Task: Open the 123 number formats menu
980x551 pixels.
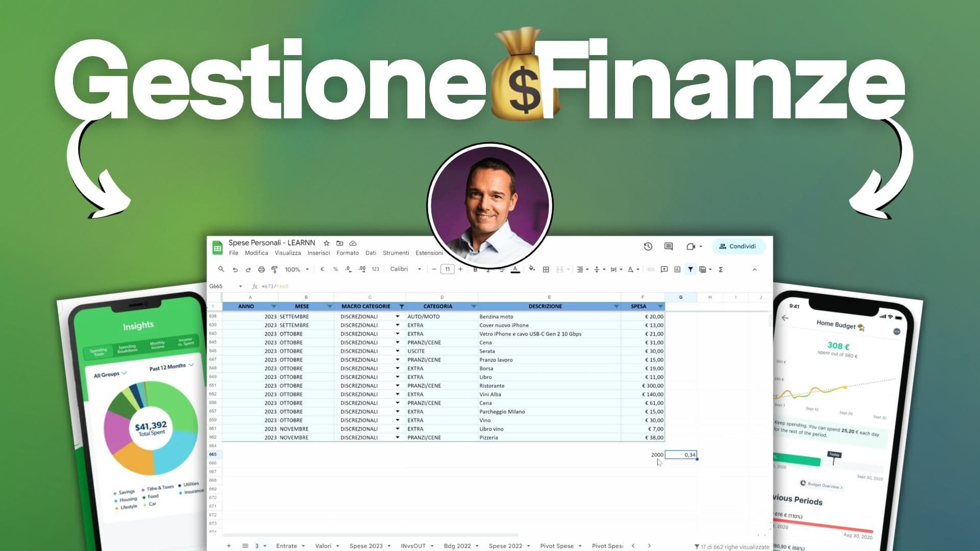Action: 376,269
